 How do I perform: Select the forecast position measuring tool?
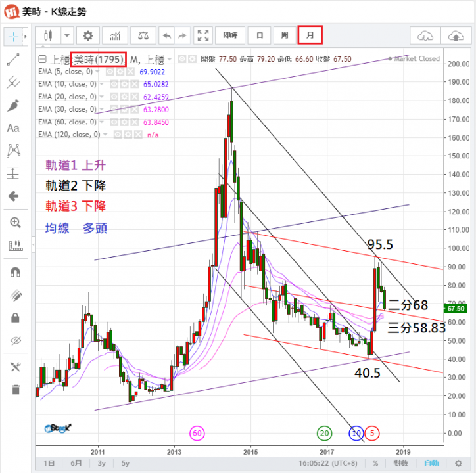coord(13,173)
